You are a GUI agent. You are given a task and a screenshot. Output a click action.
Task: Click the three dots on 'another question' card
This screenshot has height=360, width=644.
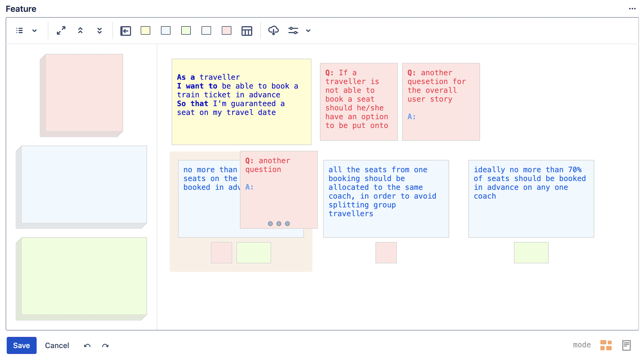coord(279,223)
